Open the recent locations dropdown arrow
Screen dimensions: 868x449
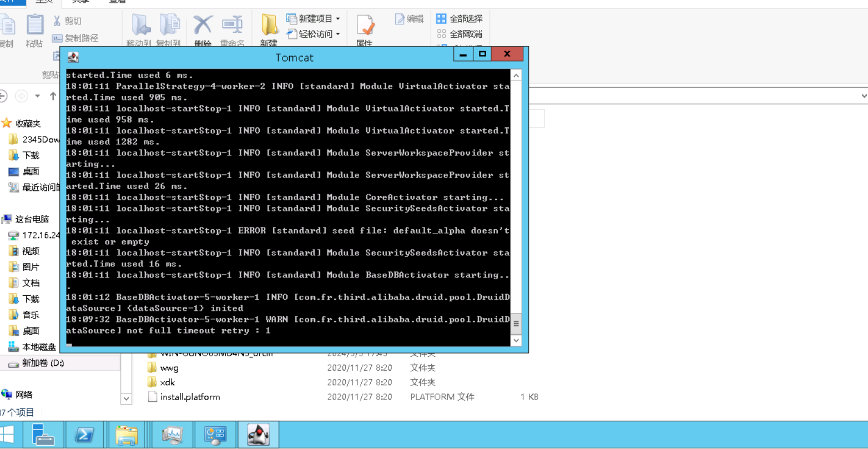(37, 96)
